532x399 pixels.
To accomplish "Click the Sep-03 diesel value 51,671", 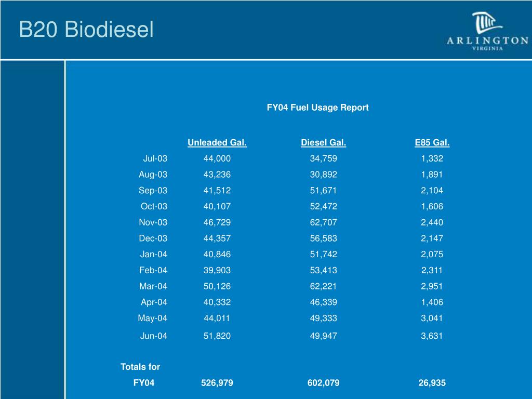I will [x=323, y=190].
